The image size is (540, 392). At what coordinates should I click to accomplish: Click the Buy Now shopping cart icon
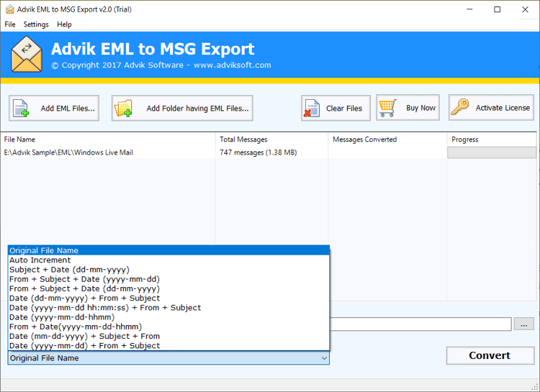pyautogui.click(x=387, y=108)
